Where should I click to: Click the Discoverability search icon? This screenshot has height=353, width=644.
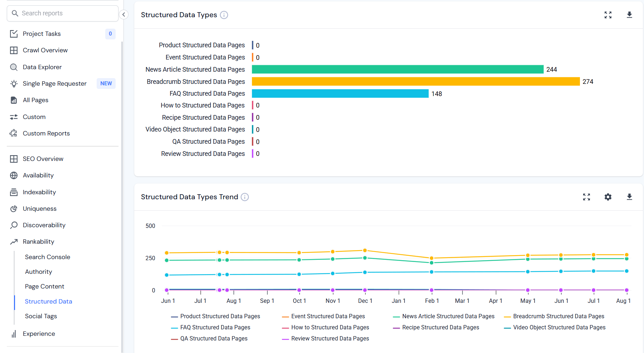[14, 225]
